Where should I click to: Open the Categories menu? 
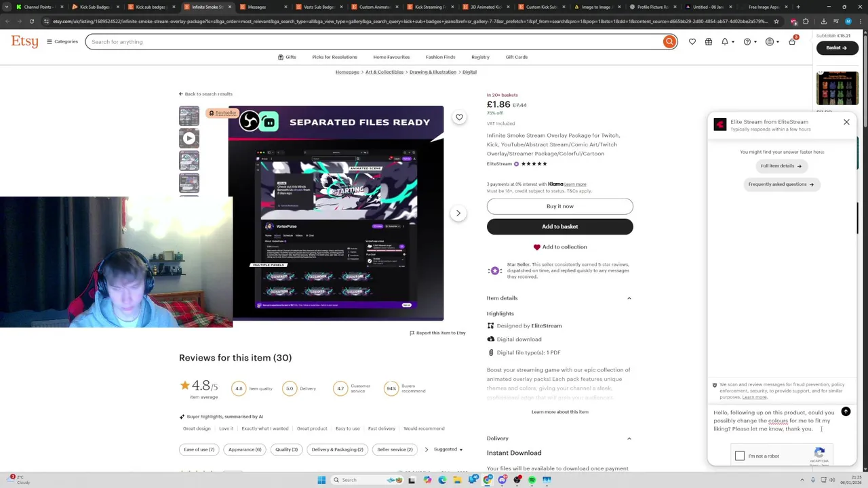(x=62, y=42)
